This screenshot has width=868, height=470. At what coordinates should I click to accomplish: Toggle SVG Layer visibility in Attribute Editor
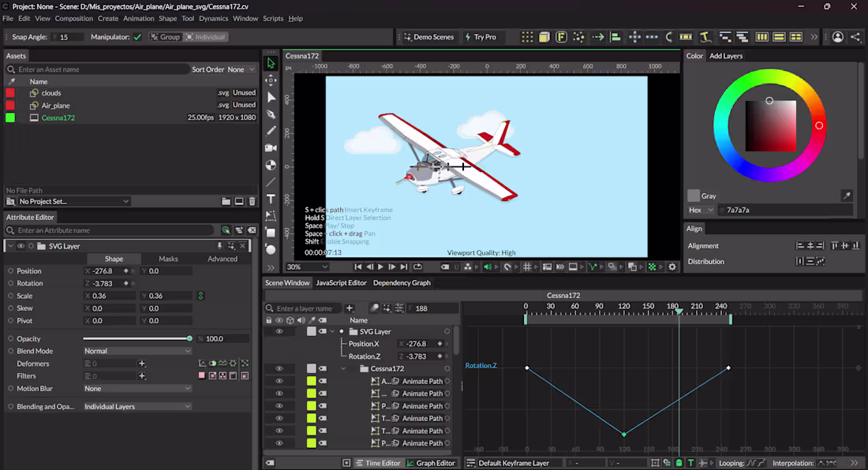tap(21, 246)
